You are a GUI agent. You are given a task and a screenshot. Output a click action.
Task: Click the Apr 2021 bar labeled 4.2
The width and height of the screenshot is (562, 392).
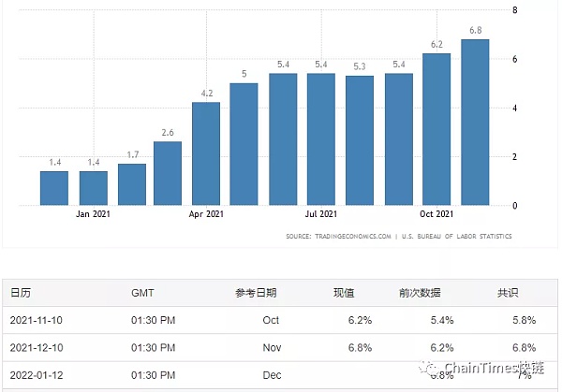206,153
